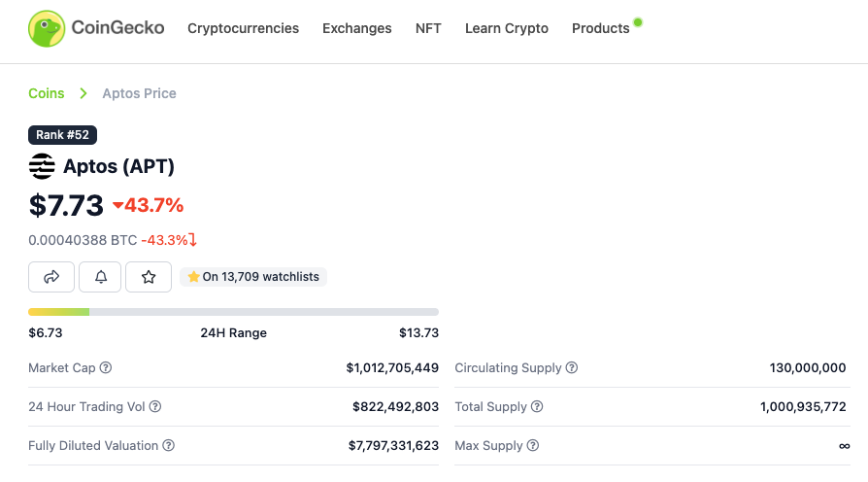Click Market Cap info question icon

pos(106,368)
